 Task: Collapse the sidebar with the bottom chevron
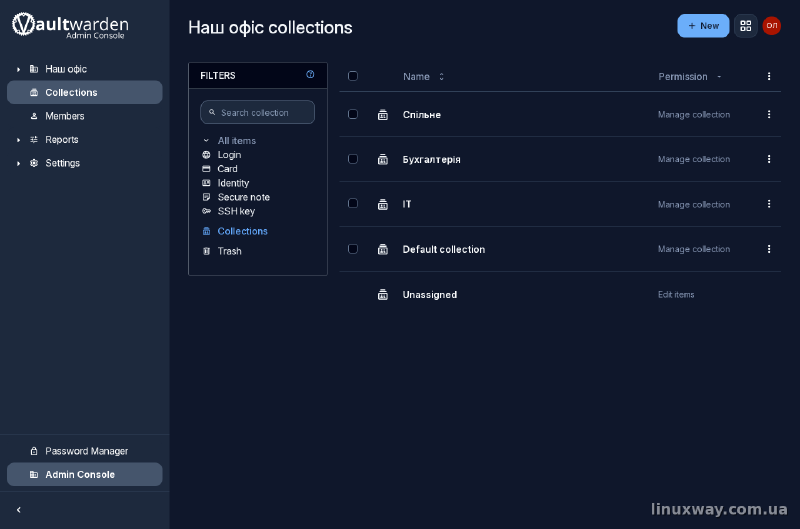point(19,510)
